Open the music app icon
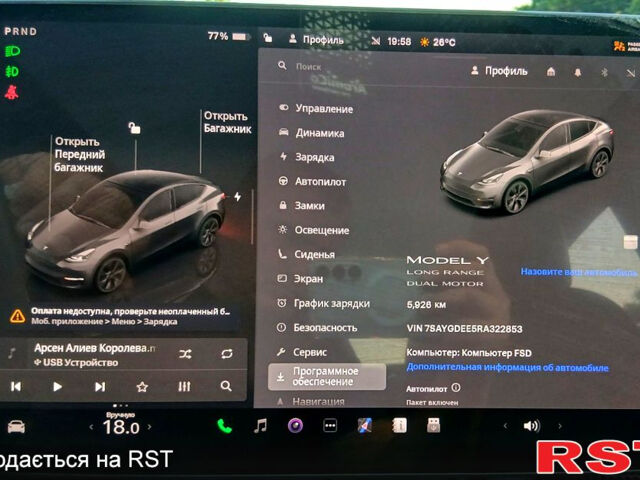640x480 pixels. pos(260,426)
